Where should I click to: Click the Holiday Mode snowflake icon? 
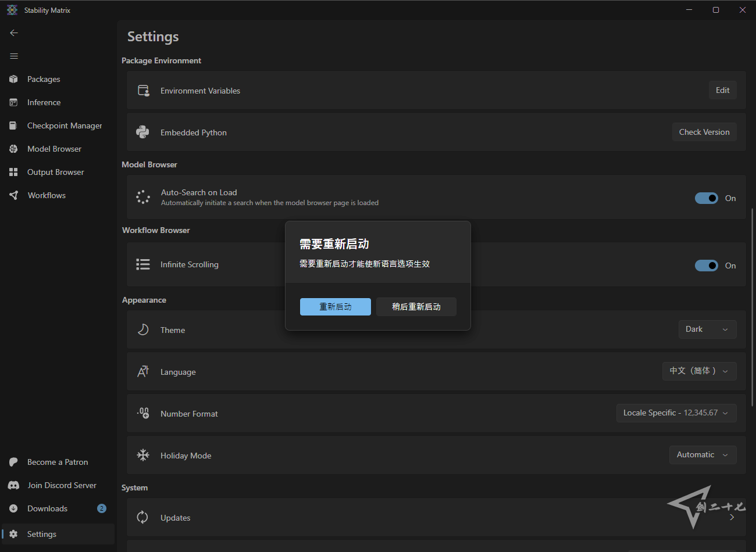coord(143,455)
